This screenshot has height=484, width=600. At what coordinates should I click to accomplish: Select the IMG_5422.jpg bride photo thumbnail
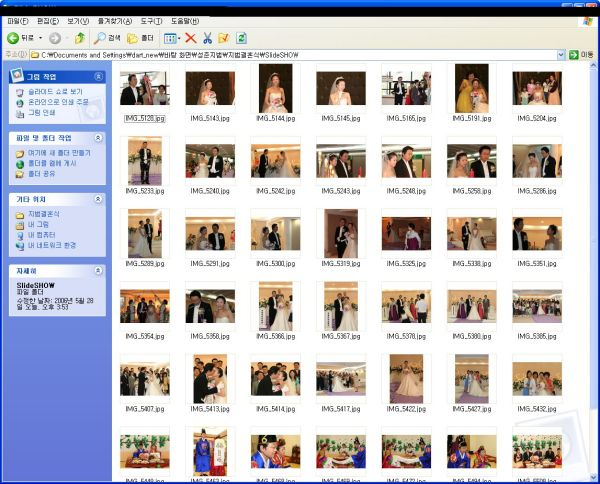[406, 378]
